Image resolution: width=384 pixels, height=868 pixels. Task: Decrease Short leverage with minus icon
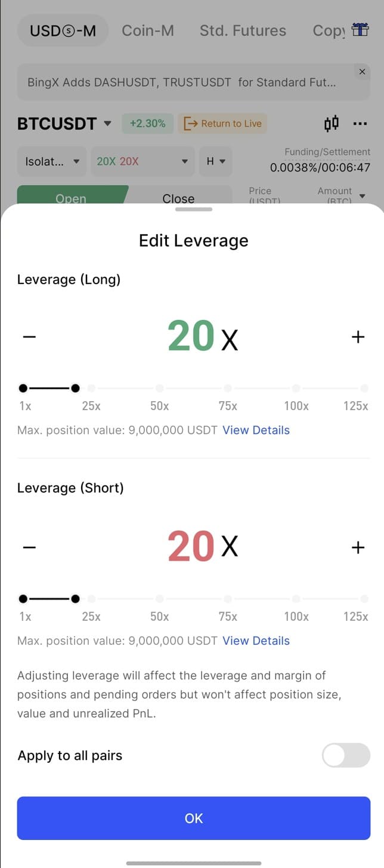coord(29,547)
